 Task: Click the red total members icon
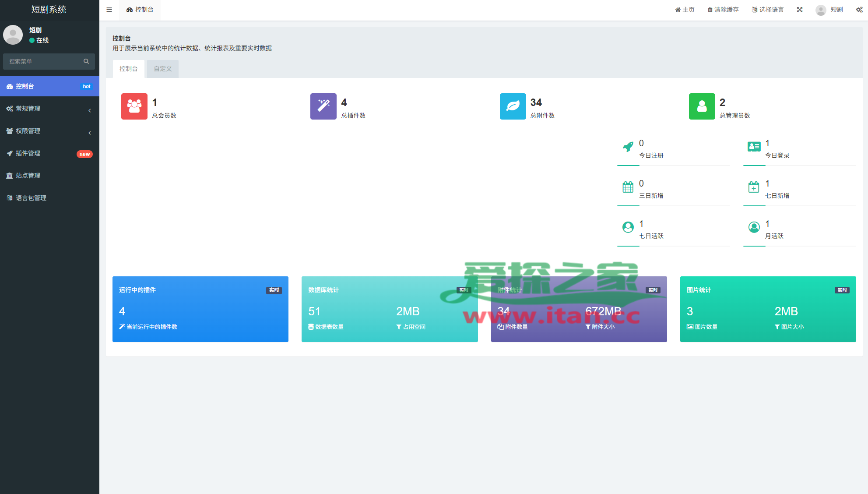pyautogui.click(x=134, y=106)
